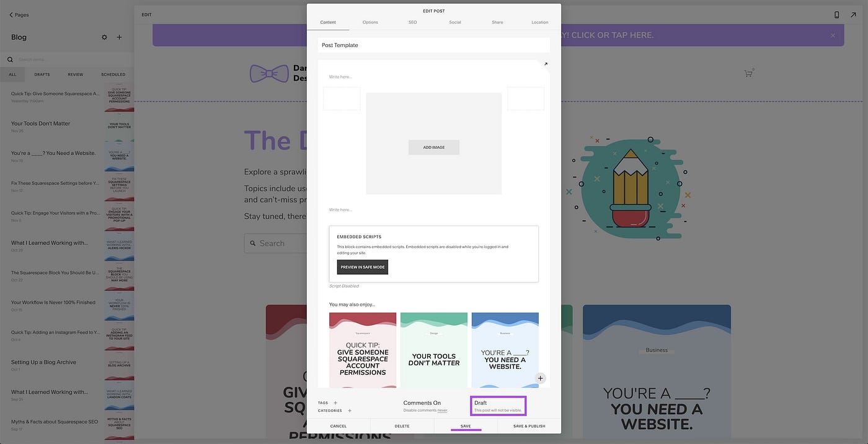Expand post editor with diagonal arrow
Image resolution: width=868 pixels, height=444 pixels.
click(546, 64)
